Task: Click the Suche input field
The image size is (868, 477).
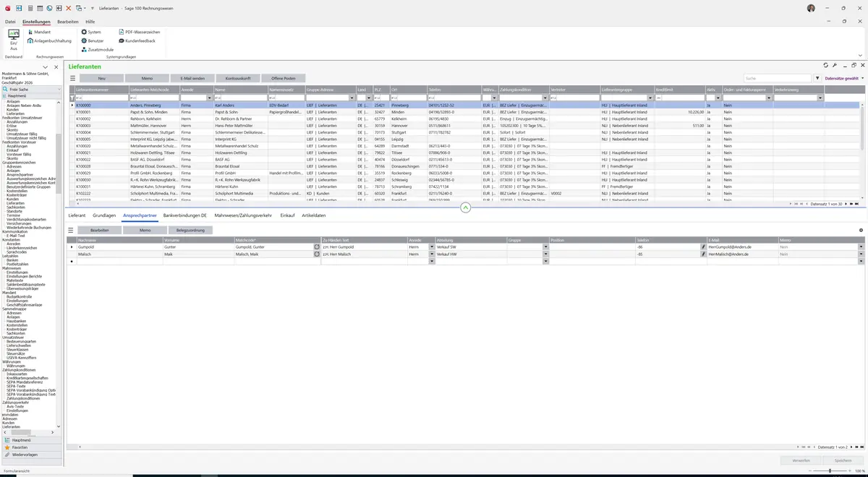Action: 778,78
